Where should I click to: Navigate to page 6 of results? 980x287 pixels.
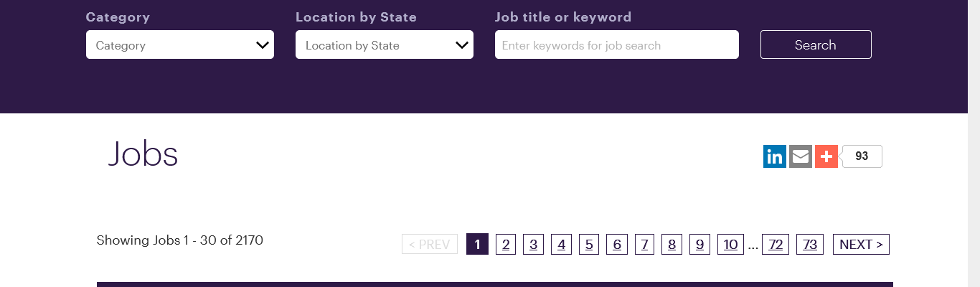click(x=616, y=245)
